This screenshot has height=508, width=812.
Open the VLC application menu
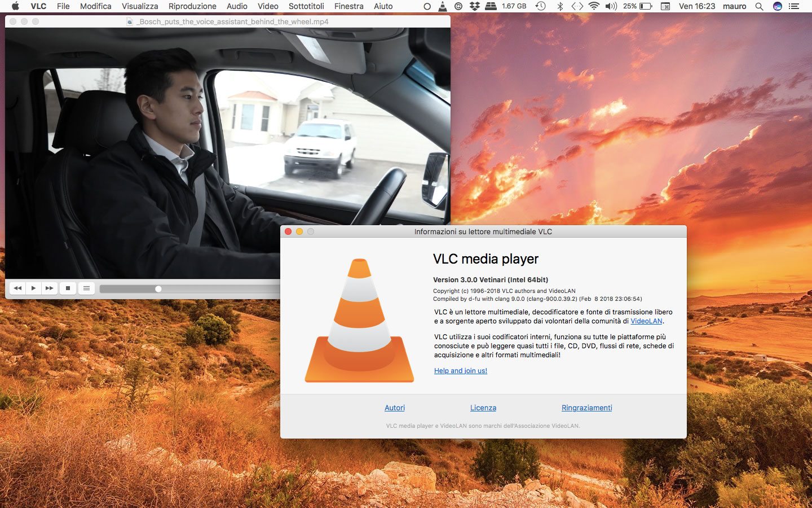pyautogui.click(x=38, y=6)
